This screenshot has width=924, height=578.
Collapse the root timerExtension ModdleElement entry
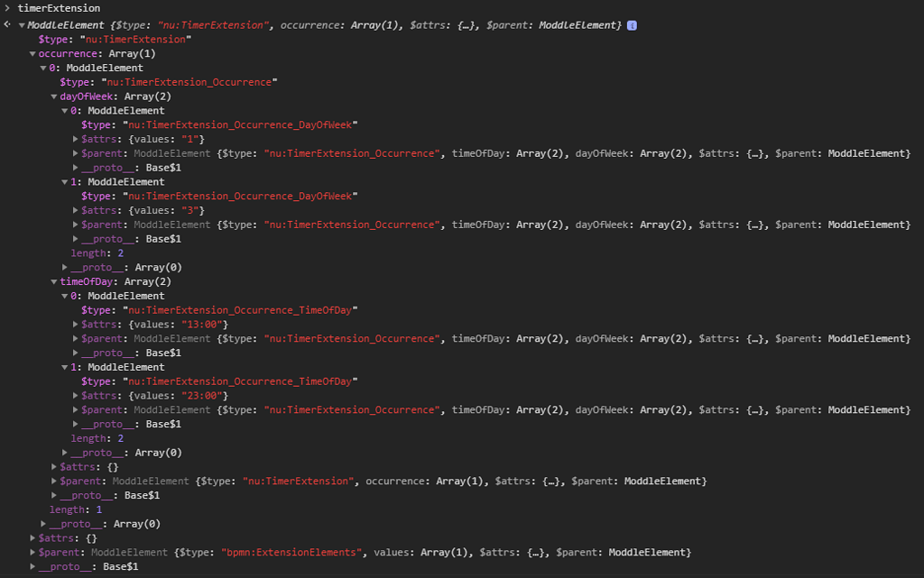click(x=22, y=24)
